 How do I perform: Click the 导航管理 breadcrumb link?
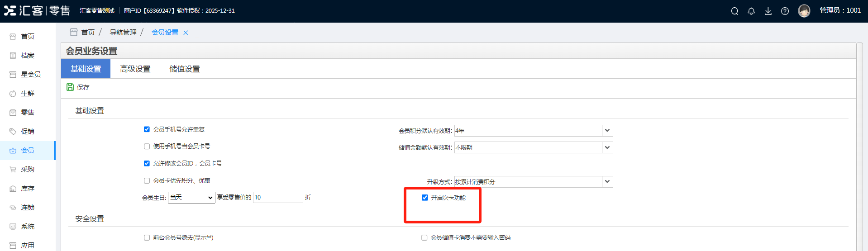tap(123, 33)
